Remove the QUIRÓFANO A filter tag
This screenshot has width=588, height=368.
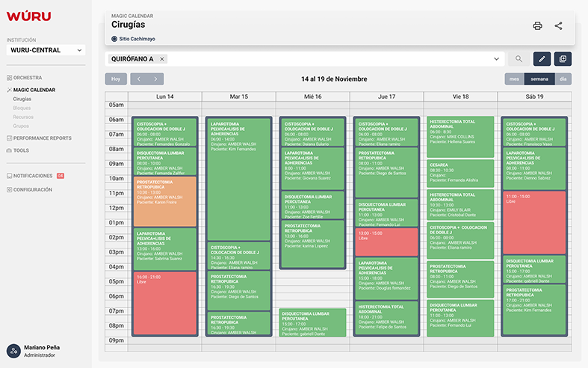pos(162,59)
